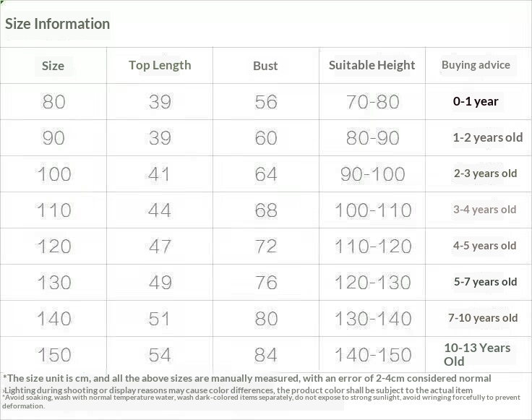Select the "Bust" column header

point(265,66)
